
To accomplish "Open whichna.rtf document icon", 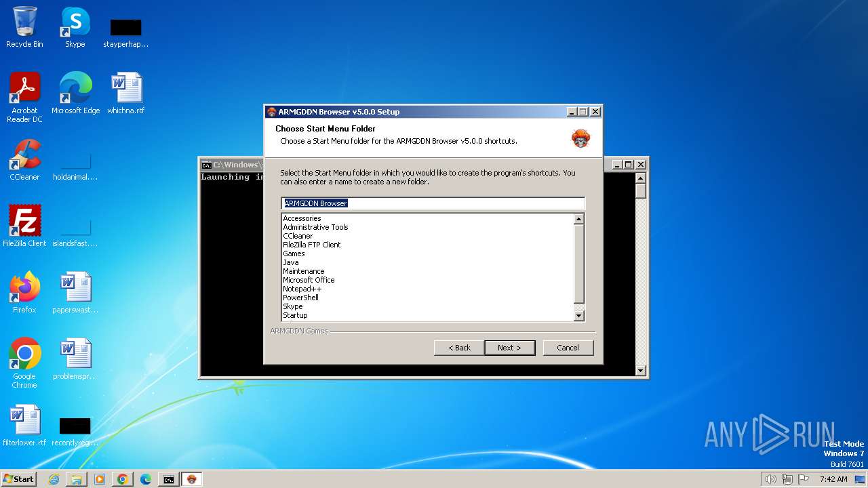I will 125,93.
